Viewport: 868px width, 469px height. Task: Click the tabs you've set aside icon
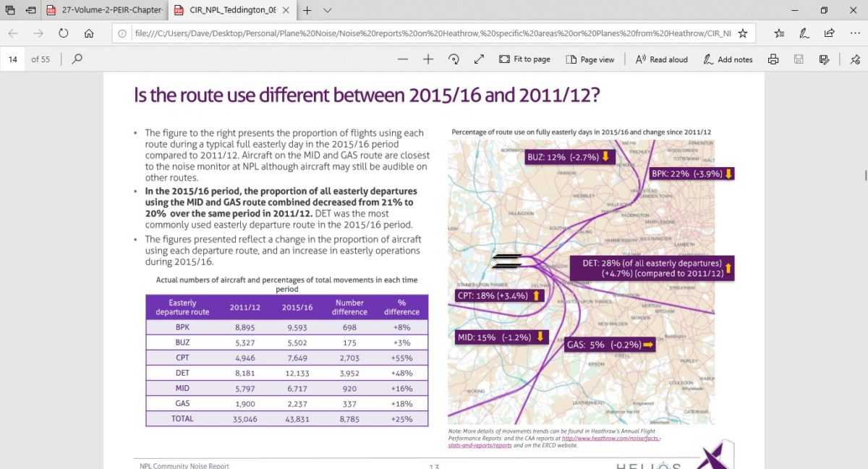point(9,11)
